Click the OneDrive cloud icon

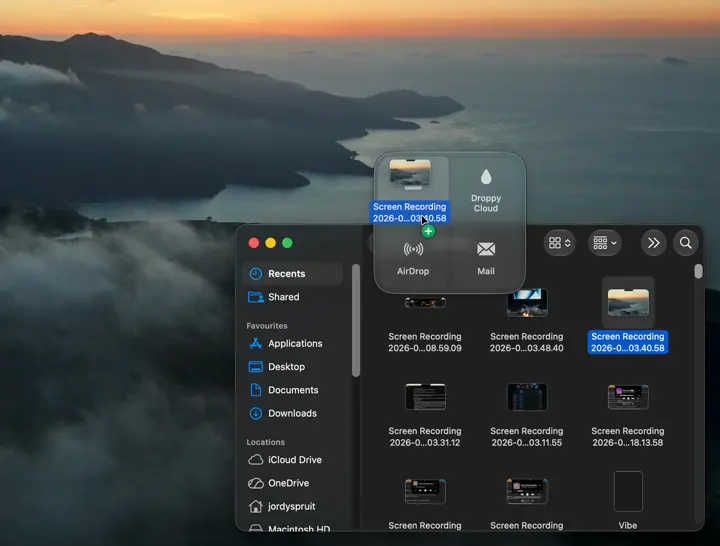tap(256, 483)
